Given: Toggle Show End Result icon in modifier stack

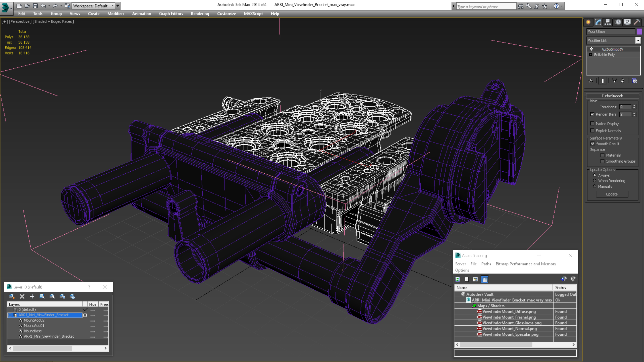Looking at the screenshot, I should pyautogui.click(x=603, y=81).
